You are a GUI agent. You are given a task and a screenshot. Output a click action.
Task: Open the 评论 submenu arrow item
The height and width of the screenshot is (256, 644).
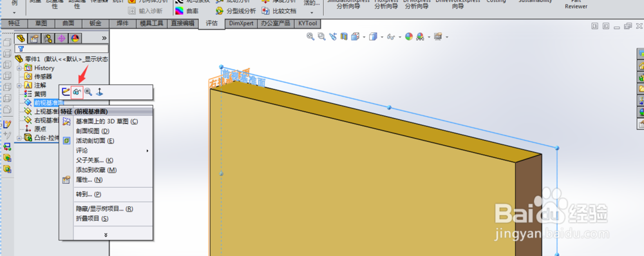[x=106, y=151]
